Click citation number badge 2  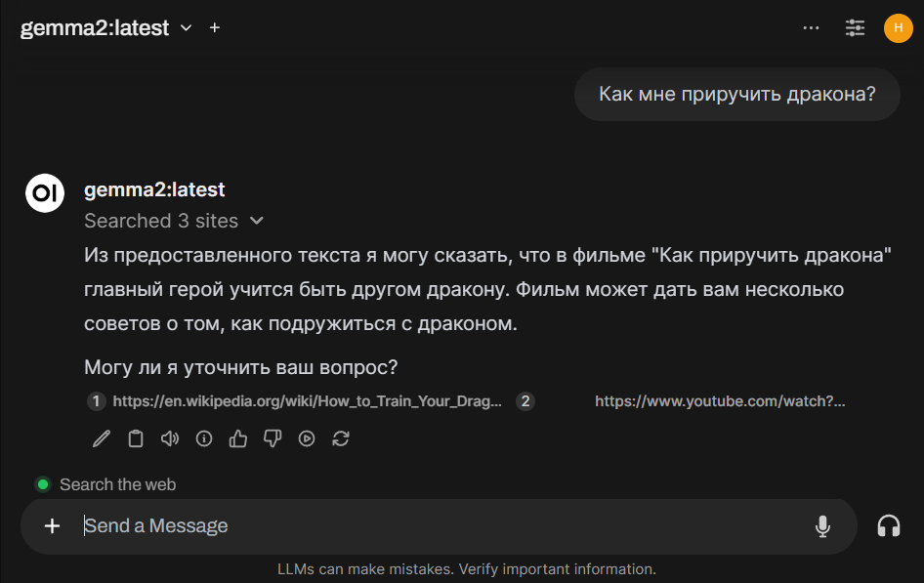point(525,401)
